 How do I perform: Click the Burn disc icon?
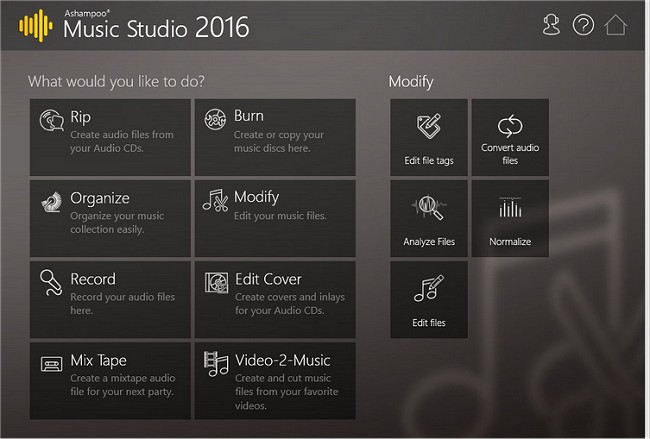coord(215,119)
